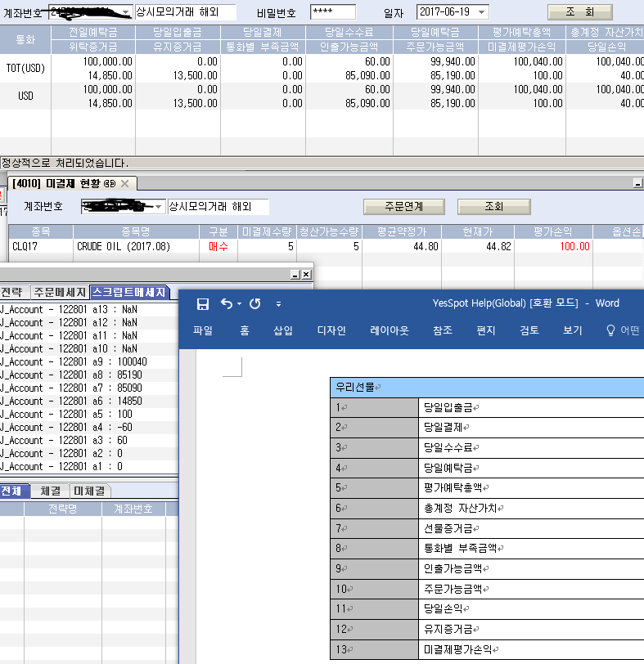Close the message panel with small X

pos(307,275)
